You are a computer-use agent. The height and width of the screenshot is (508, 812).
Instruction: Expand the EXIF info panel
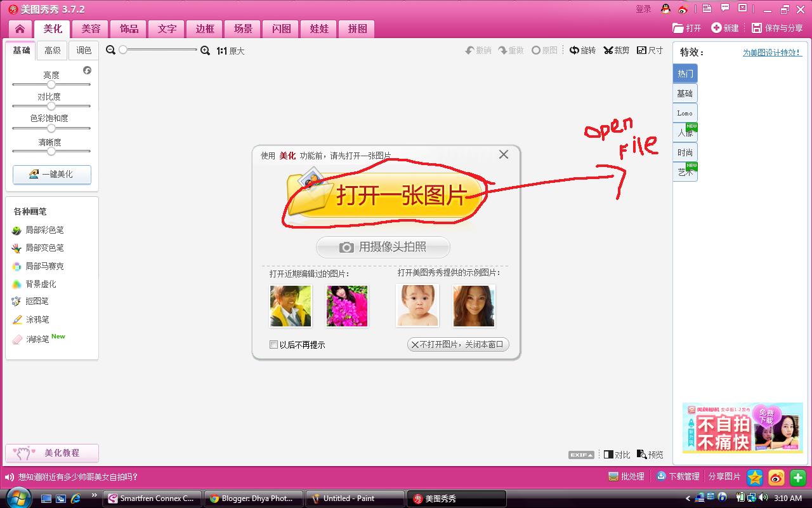(581, 455)
